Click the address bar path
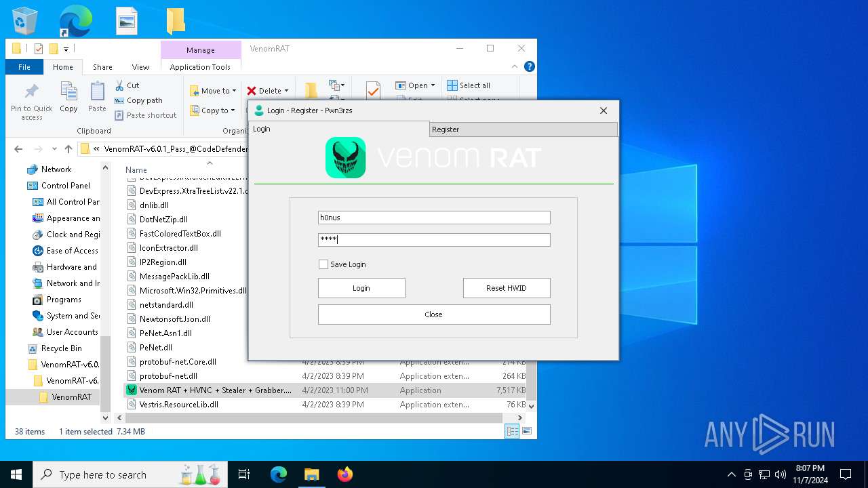This screenshot has width=868, height=488. [x=176, y=149]
